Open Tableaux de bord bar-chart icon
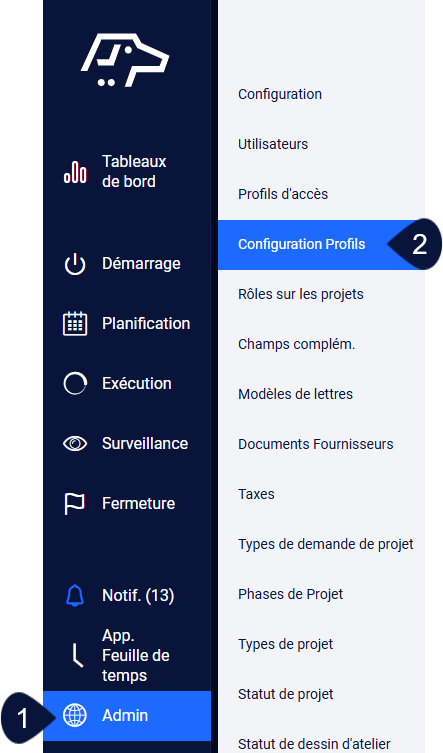The width and height of the screenshot is (443, 753). pos(75,171)
